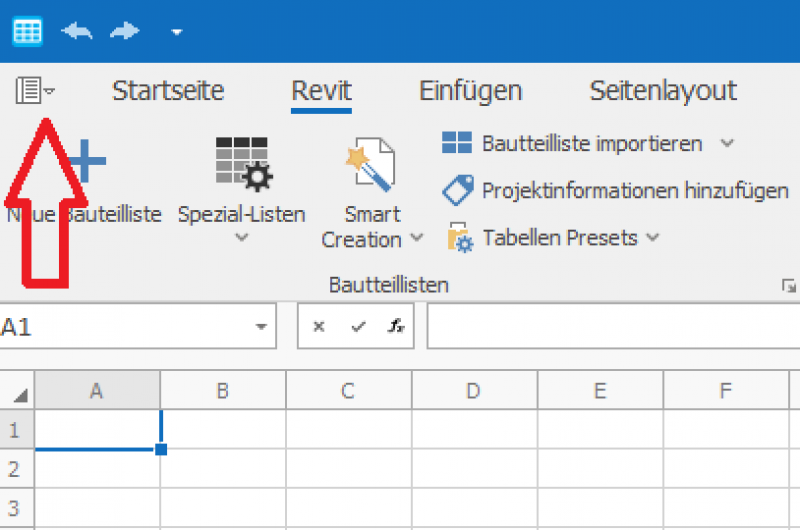This screenshot has height=530, width=800.
Task: Click the undo arrow in title bar
Action: point(77,32)
